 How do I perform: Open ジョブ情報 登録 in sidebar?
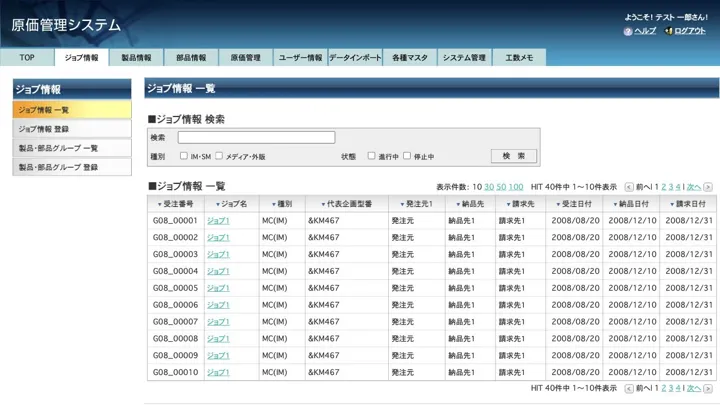(72, 129)
